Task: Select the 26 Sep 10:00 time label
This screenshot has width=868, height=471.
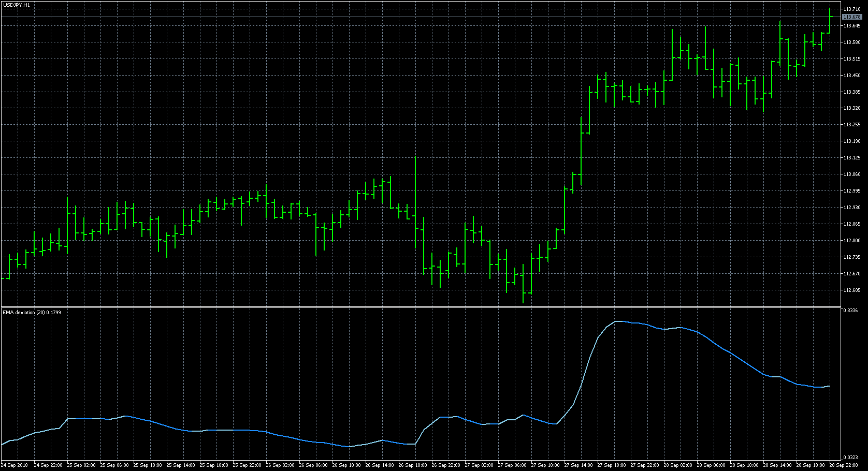Action: tap(346, 465)
